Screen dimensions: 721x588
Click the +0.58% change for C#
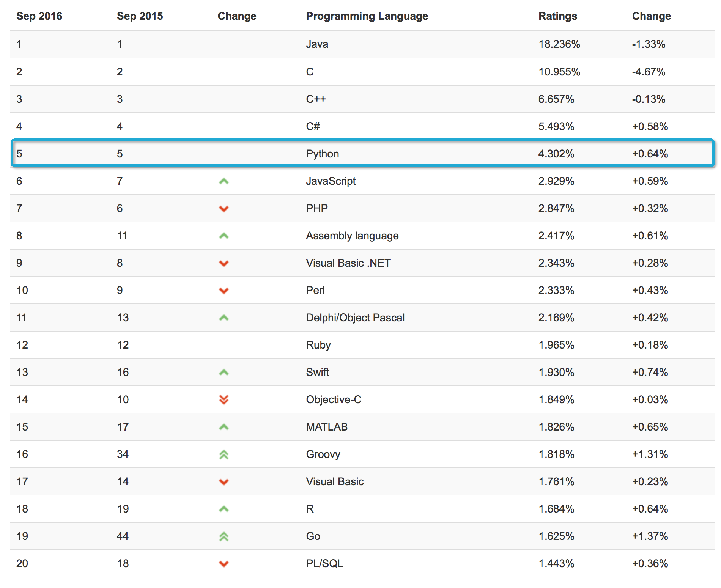(x=650, y=126)
